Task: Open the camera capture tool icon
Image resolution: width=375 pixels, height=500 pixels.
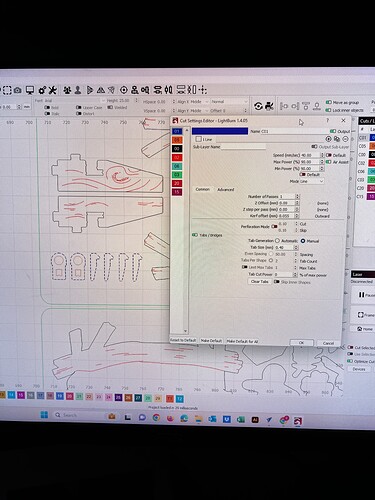Action: click(18, 90)
